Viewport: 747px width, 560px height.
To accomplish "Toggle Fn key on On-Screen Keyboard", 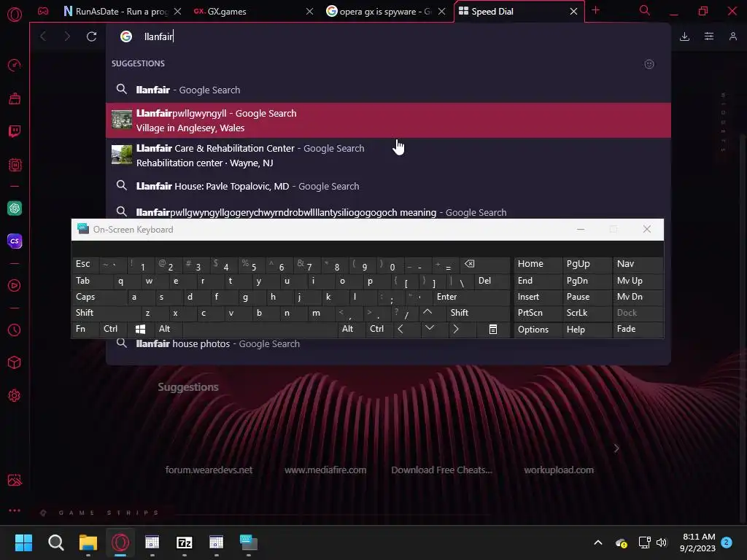I will click(85, 329).
